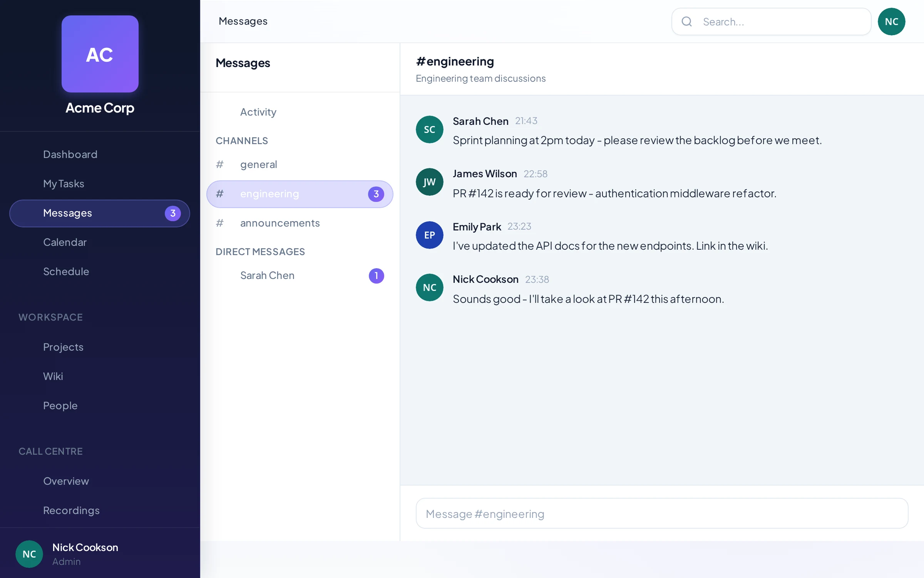The image size is (924, 578).
Task: Open Projects under Workspace
Action: (100, 347)
